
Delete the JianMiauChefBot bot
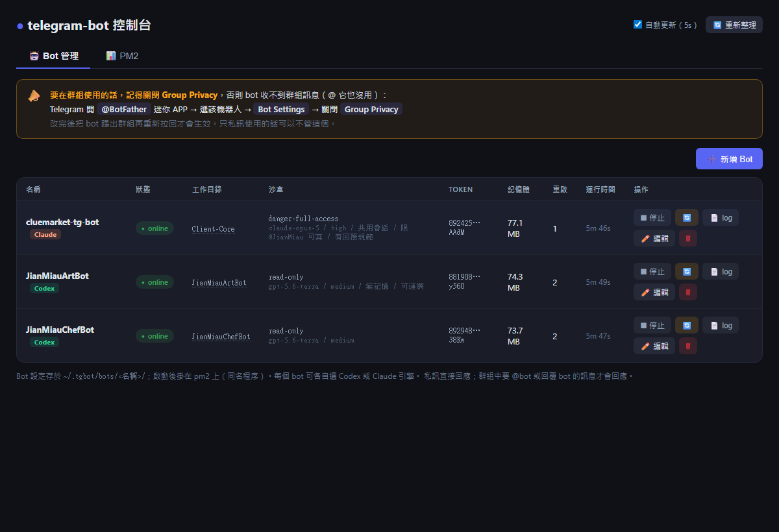(688, 346)
